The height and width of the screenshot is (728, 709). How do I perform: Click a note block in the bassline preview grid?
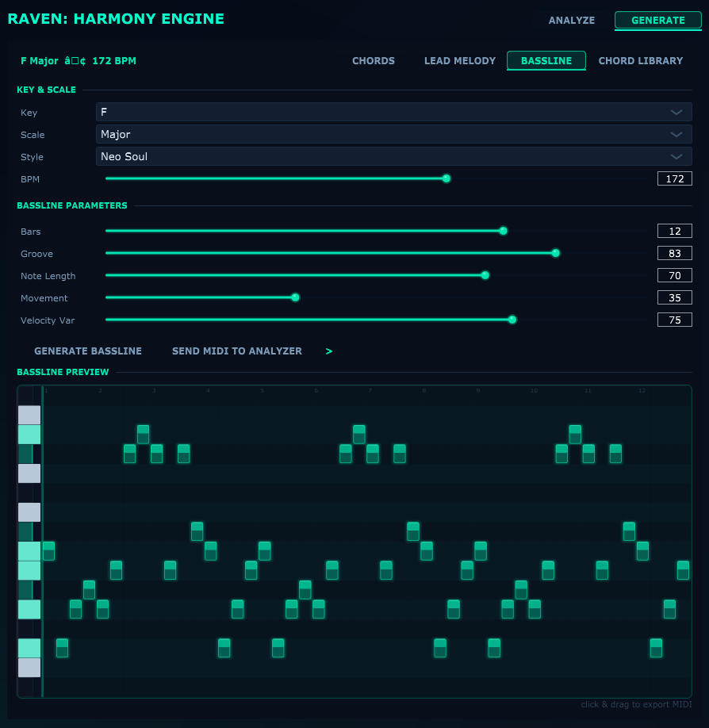point(143,434)
